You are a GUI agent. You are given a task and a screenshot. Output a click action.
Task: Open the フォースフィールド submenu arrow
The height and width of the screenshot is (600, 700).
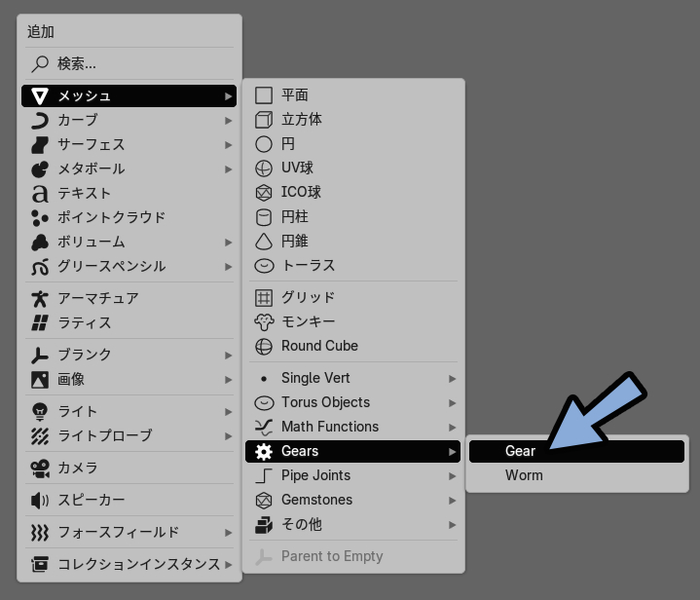[228, 533]
